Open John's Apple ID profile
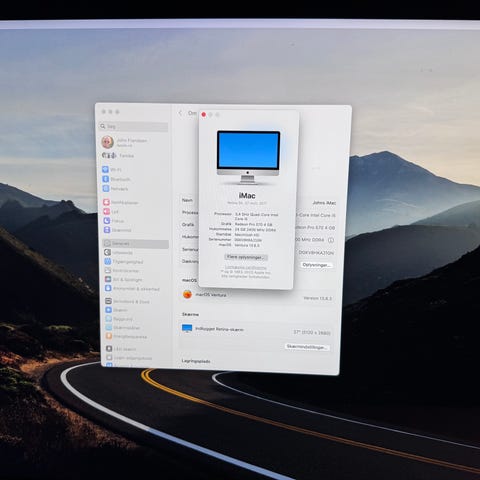This screenshot has width=480, height=480. [124, 142]
